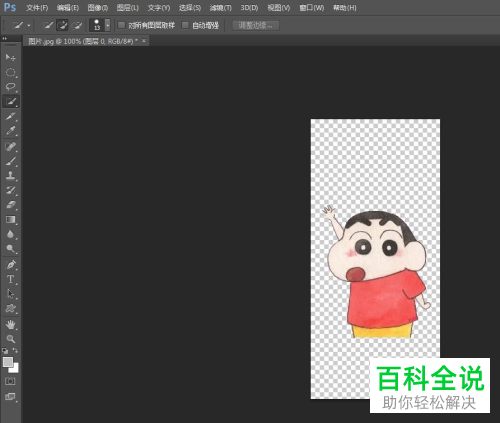Select the Horizontal Type tool

pyautogui.click(x=10, y=279)
